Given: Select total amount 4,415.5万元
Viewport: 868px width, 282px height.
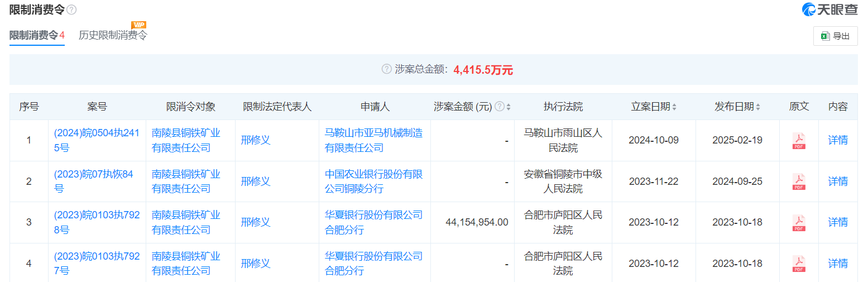Looking at the screenshot, I should coord(483,70).
